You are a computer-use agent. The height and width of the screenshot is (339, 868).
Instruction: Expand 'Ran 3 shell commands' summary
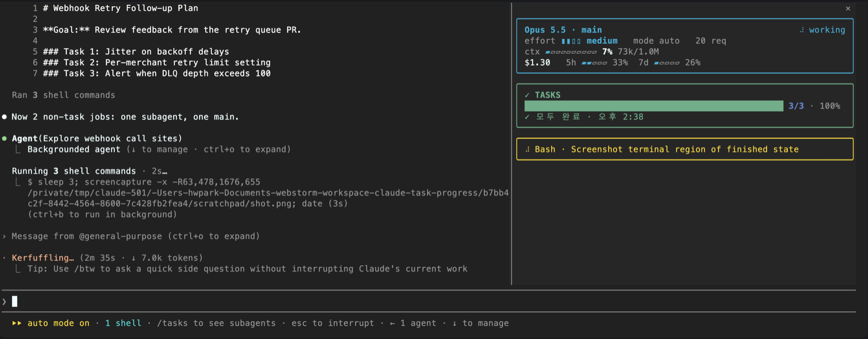63,95
